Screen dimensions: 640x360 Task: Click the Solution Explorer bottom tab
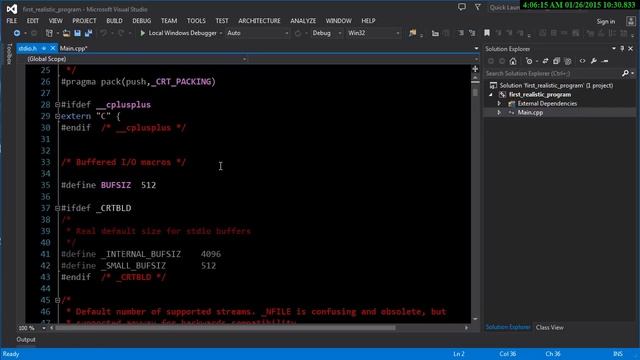508,327
